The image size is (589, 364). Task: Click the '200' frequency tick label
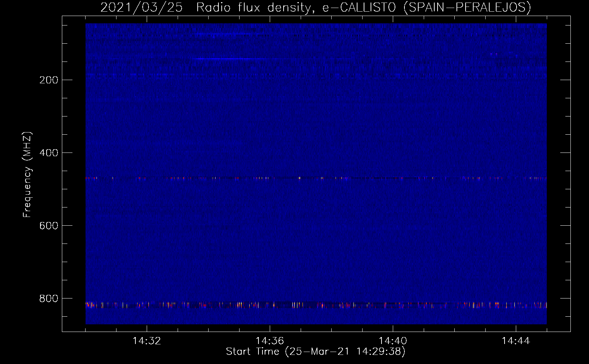point(49,80)
